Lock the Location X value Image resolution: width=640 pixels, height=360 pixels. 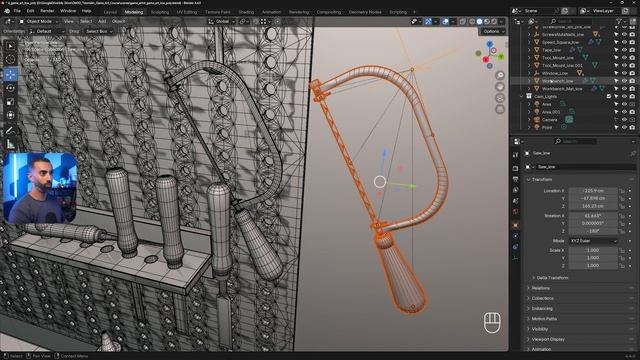click(622, 191)
